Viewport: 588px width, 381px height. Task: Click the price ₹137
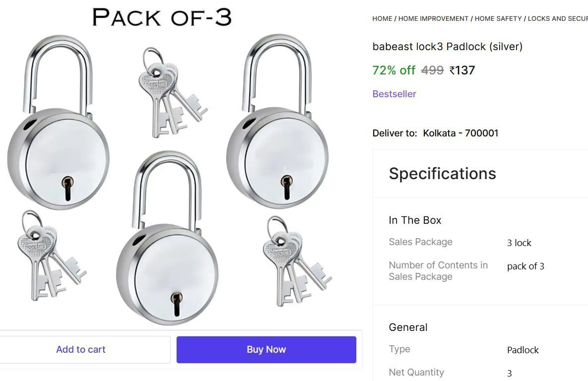[x=462, y=70]
